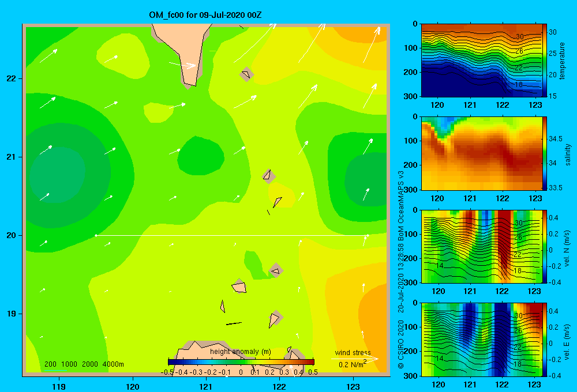Click the map title "OM_fc00 for 09-Jul-2020 00Z"
This screenshot has width=577, height=392.
tap(205, 15)
